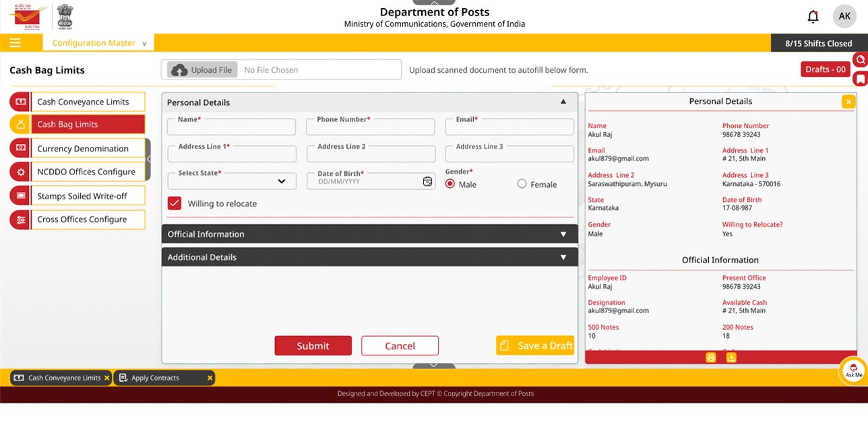Close the Personal Details preview panel

pos(848,102)
